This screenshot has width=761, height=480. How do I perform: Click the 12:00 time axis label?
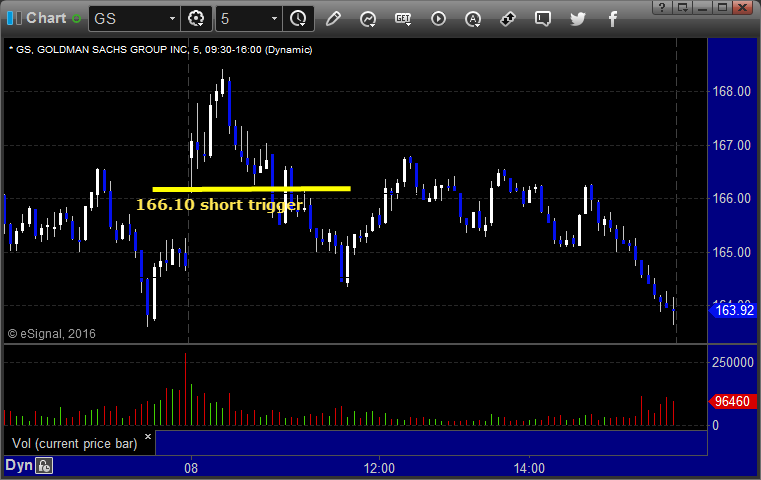coord(379,468)
